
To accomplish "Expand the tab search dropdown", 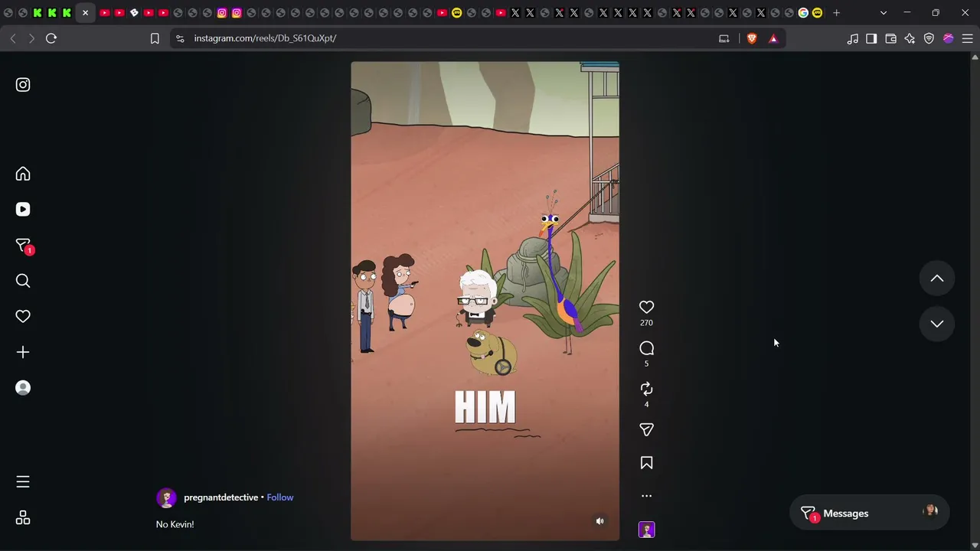I will [x=884, y=13].
